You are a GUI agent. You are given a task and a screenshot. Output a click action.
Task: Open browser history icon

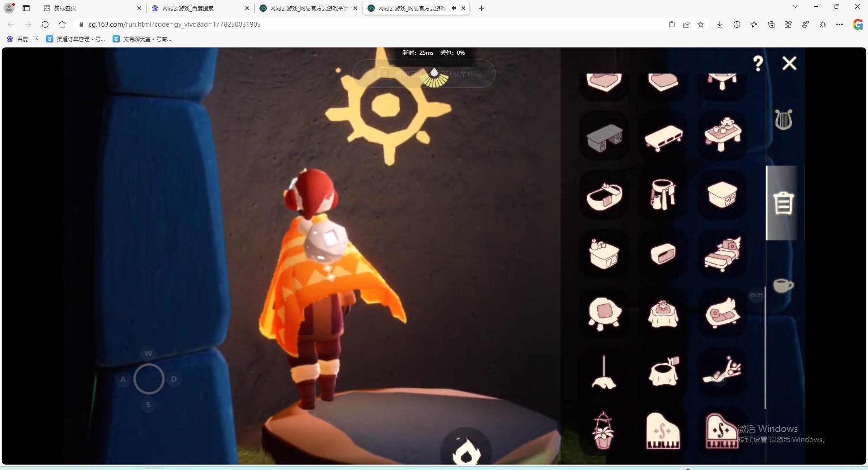[737, 24]
